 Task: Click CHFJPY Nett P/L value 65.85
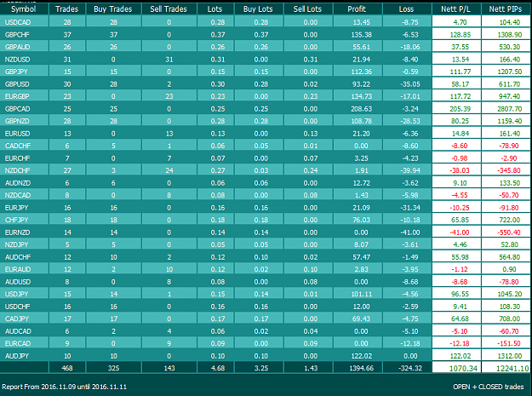(460, 221)
